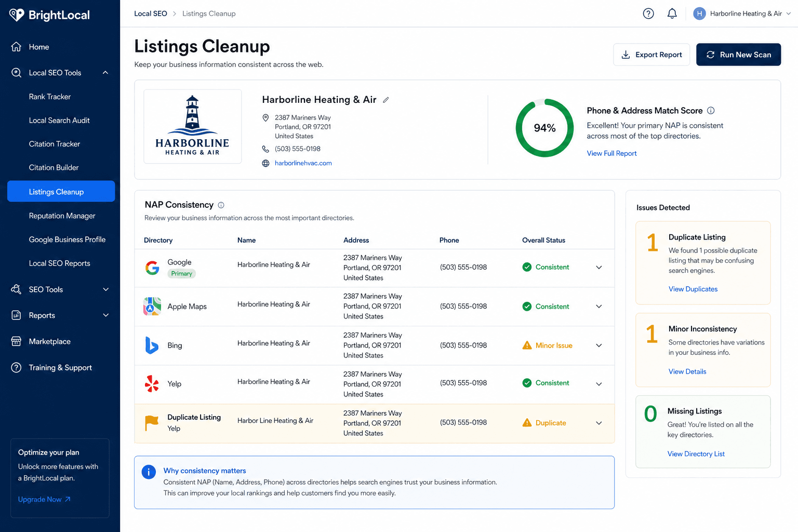798x532 pixels.
Task: Click the Why consistency matters heading
Action: click(x=205, y=471)
